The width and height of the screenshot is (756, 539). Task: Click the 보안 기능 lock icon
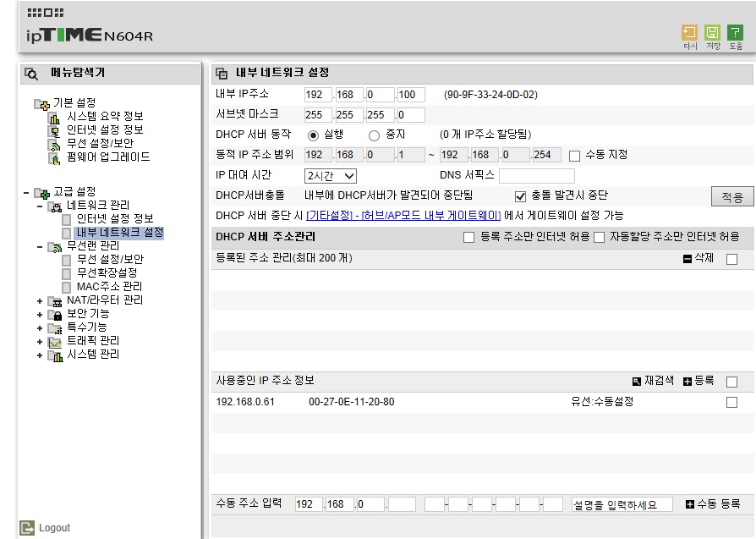click(55, 315)
